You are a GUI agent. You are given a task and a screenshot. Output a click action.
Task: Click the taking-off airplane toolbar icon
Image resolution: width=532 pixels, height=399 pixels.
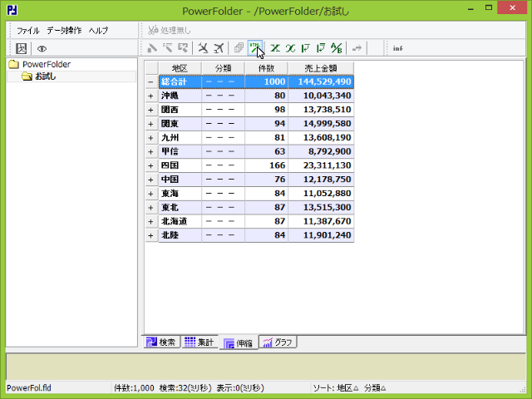[219, 48]
